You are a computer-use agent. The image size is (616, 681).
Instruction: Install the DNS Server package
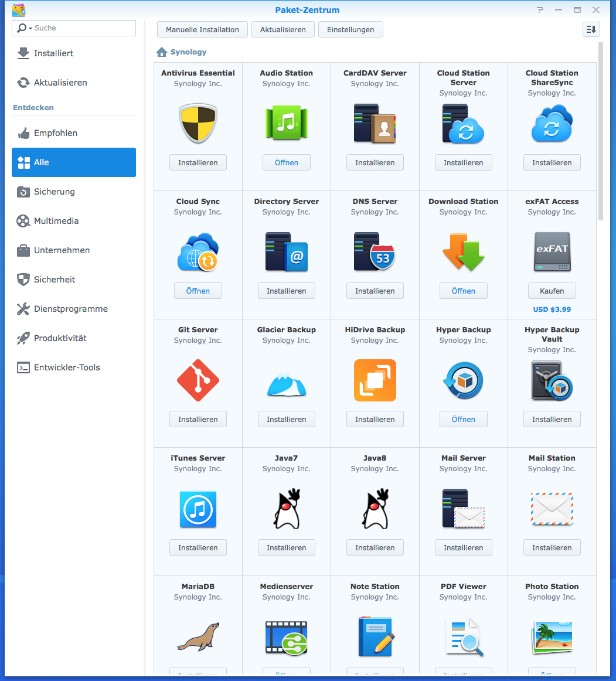(375, 291)
